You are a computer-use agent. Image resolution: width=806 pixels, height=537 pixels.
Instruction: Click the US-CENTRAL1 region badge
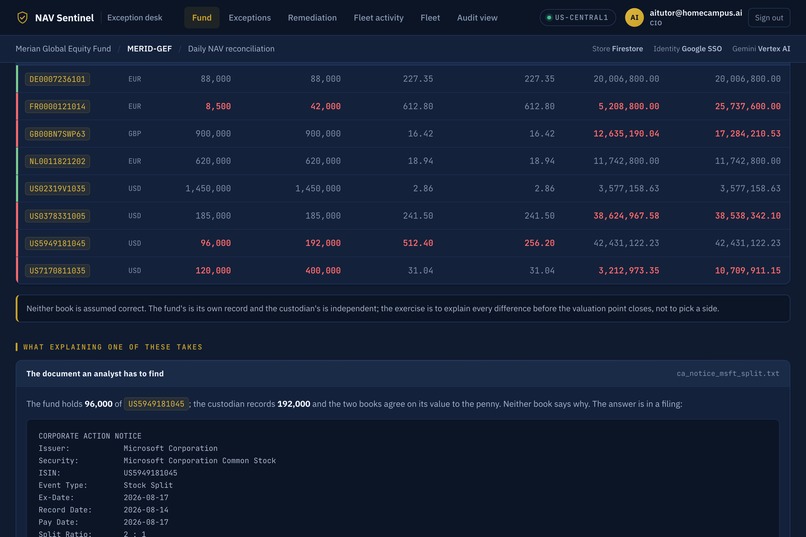coord(577,17)
